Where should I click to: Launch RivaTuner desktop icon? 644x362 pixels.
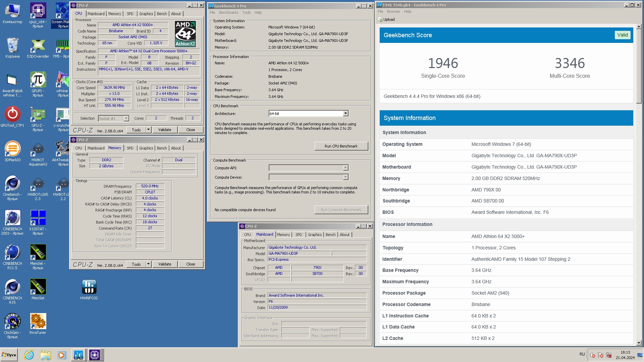pyautogui.click(x=38, y=324)
